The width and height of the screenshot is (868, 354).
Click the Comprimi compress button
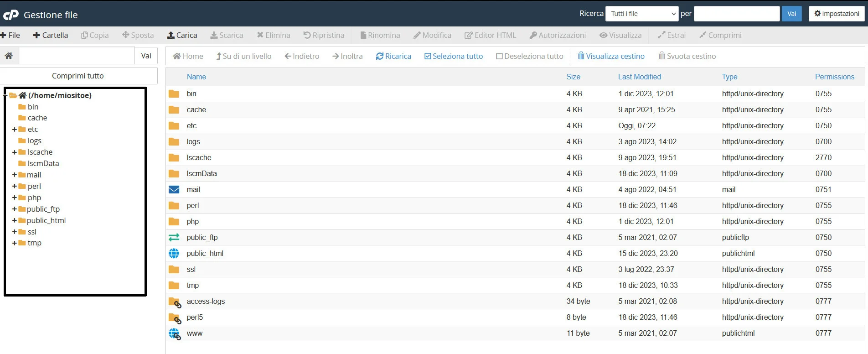[720, 35]
